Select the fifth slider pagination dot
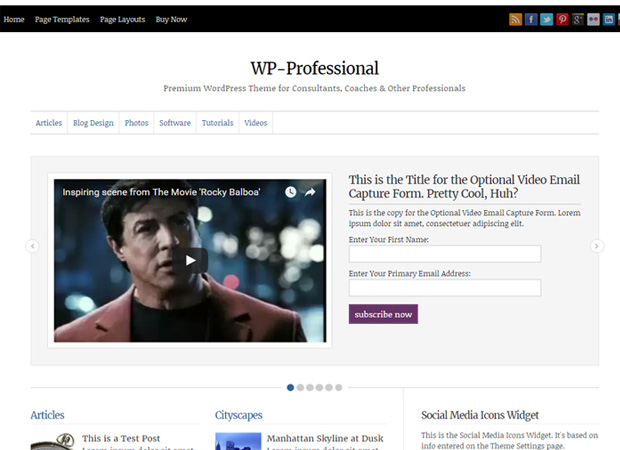Screen dimensions: 620x450 pyautogui.click(x=329, y=388)
